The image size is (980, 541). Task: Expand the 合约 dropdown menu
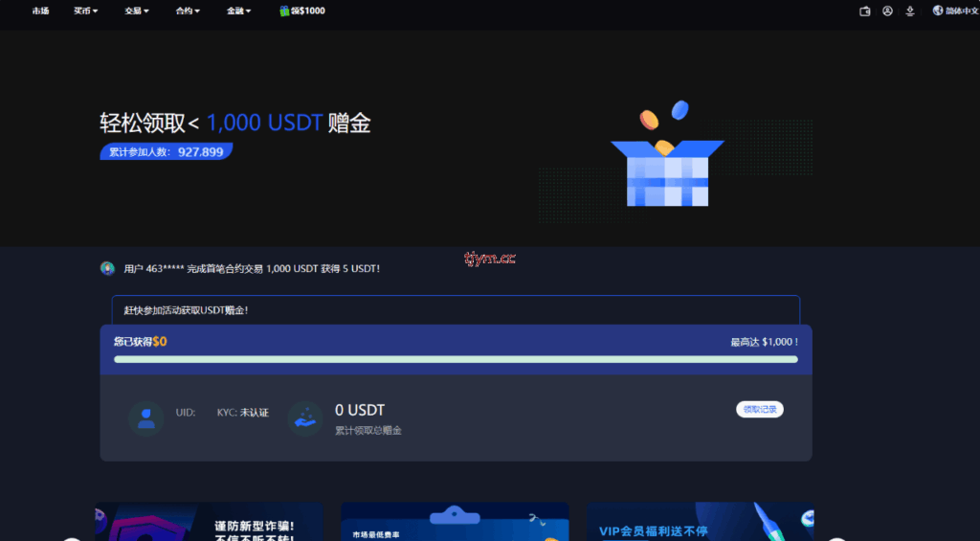click(188, 11)
